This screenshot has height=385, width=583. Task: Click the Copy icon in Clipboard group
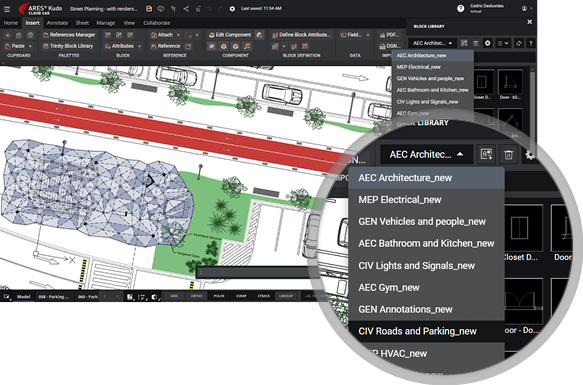pos(19,35)
